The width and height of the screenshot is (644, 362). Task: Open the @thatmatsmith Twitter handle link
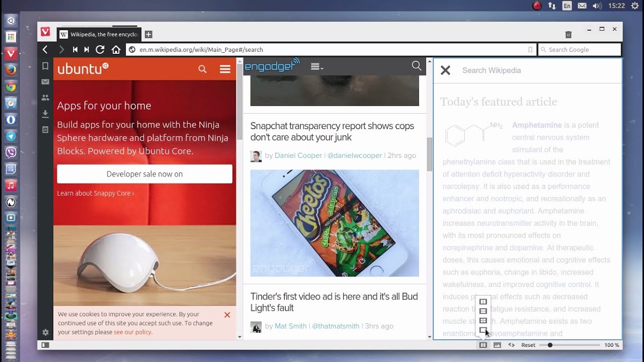coord(336,326)
